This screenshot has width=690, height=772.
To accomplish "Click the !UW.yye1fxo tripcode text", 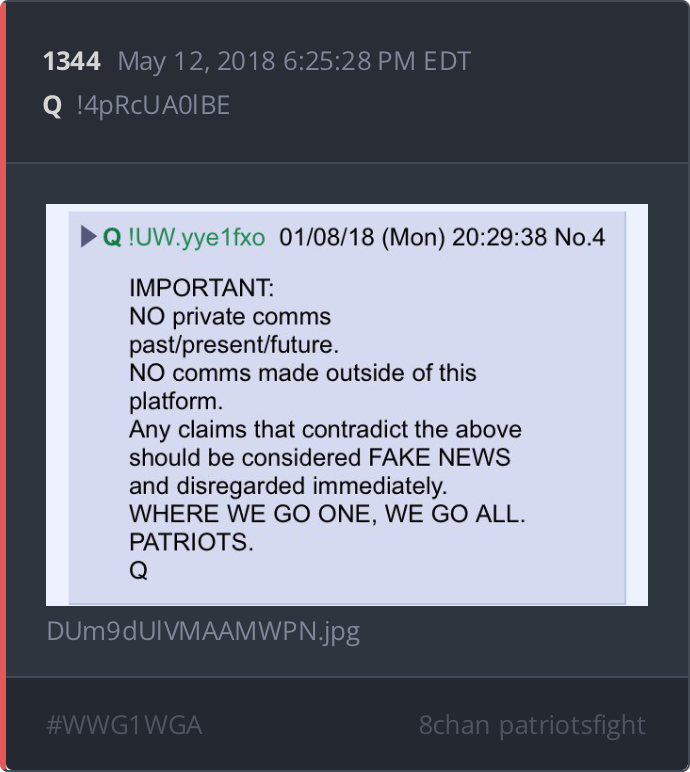I will [x=197, y=237].
